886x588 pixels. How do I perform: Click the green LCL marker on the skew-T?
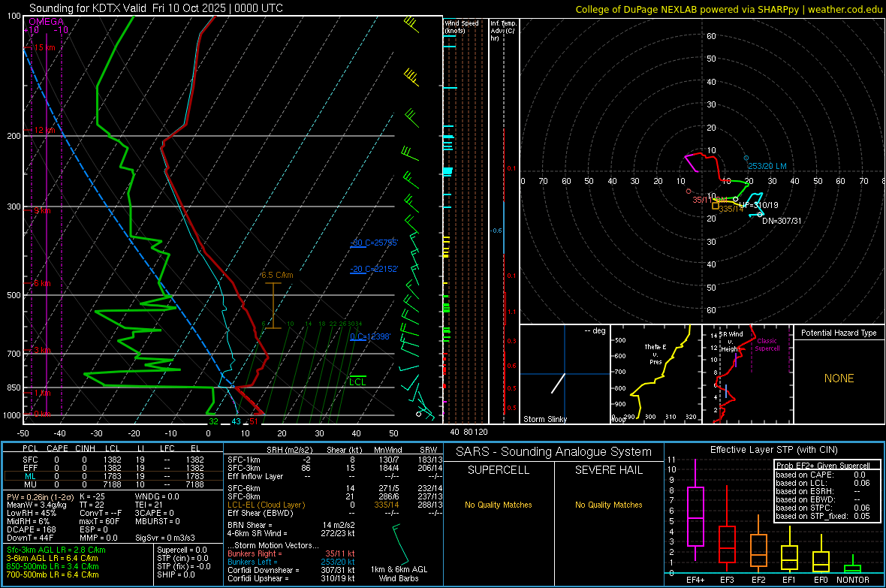(x=357, y=381)
